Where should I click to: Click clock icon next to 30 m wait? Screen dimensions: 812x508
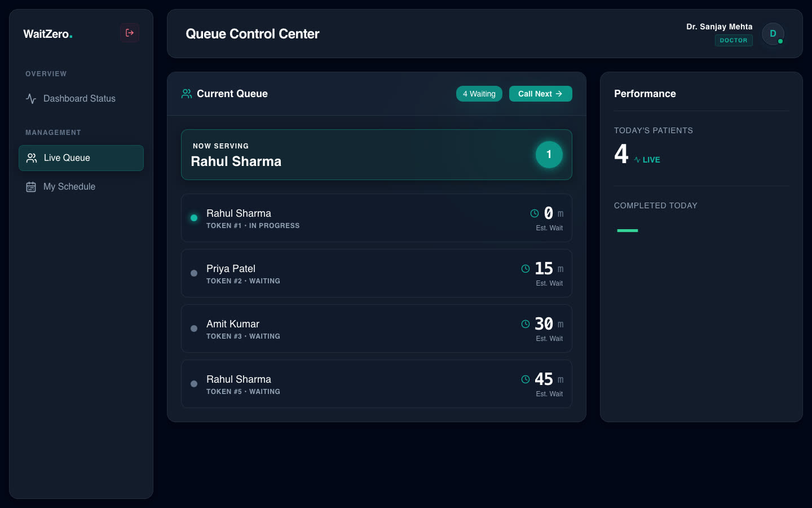point(526,324)
